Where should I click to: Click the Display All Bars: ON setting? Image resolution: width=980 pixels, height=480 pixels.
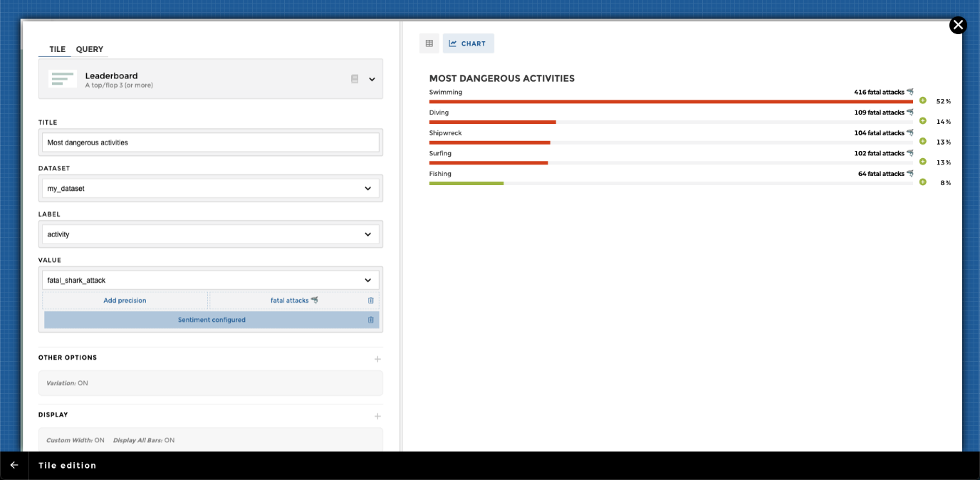pyautogui.click(x=144, y=440)
